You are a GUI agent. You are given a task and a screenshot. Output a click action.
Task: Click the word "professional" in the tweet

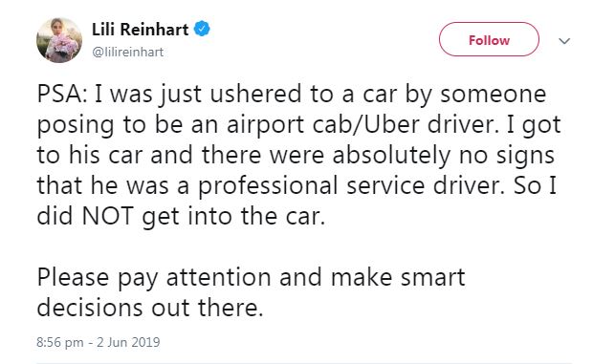[x=268, y=186]
